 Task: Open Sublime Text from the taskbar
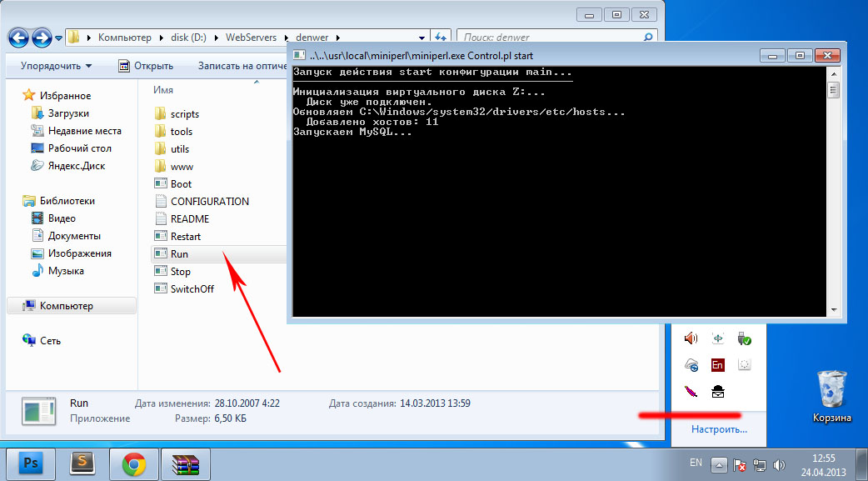coord(82,463)
